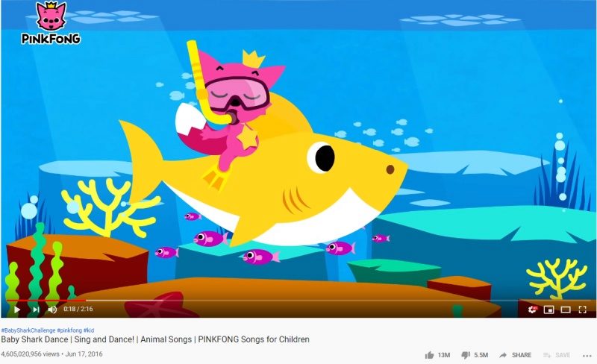Enter full screen mode
This screenshot has height=364, width=597.
[583, 310]
